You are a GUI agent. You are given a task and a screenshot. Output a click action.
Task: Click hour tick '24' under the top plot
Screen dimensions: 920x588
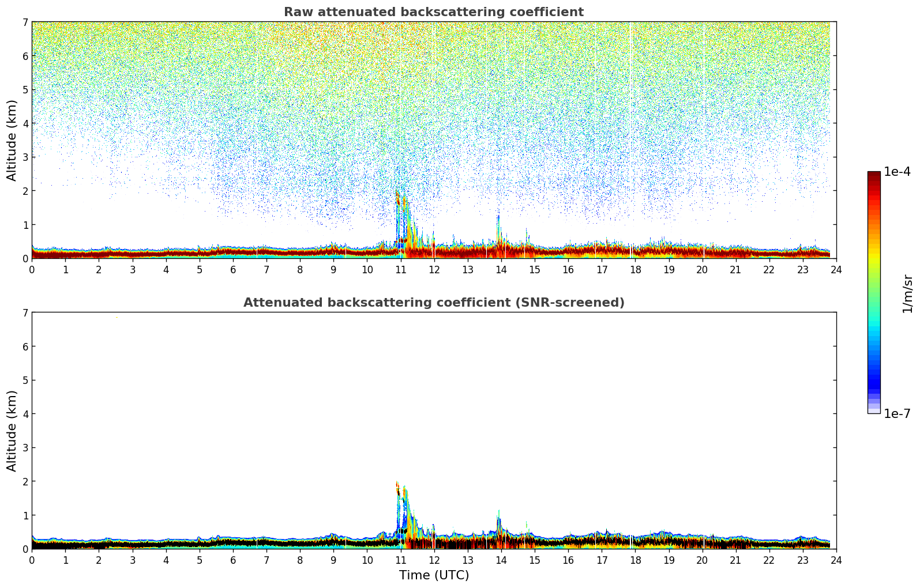pos(836,269)
